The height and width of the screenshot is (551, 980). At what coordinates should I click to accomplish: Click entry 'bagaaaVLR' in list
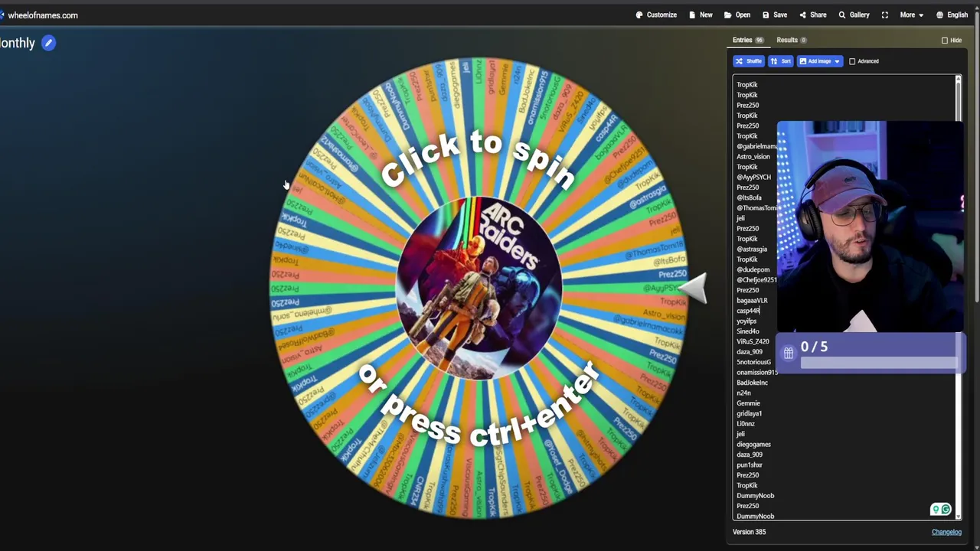click(752, 300)
